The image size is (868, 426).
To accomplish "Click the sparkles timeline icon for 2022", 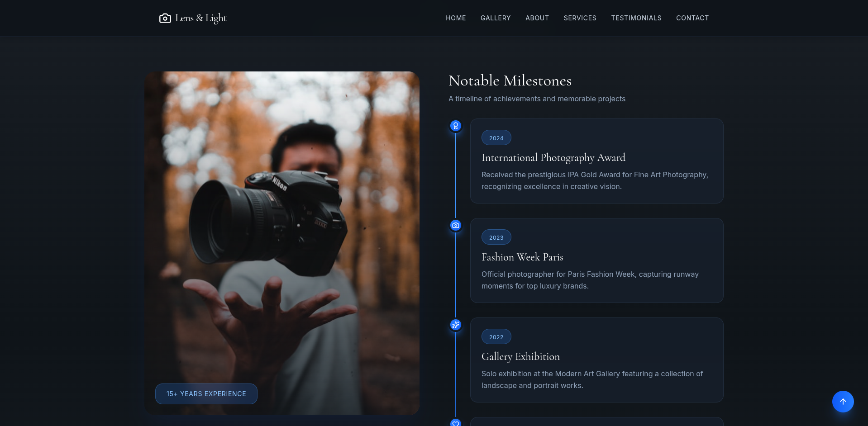I will point(455,325).
